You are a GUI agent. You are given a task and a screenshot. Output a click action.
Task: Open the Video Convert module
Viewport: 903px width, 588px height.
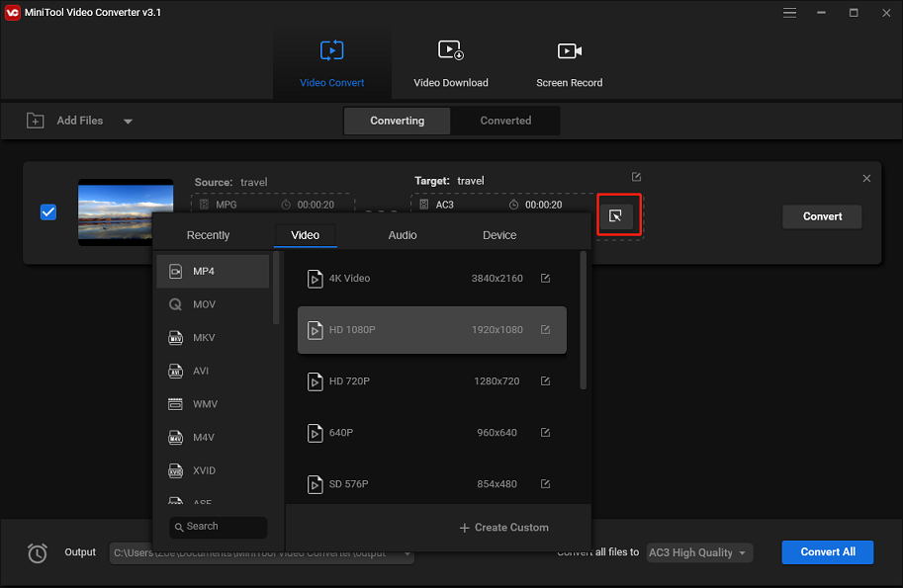[x=331, y=63]
